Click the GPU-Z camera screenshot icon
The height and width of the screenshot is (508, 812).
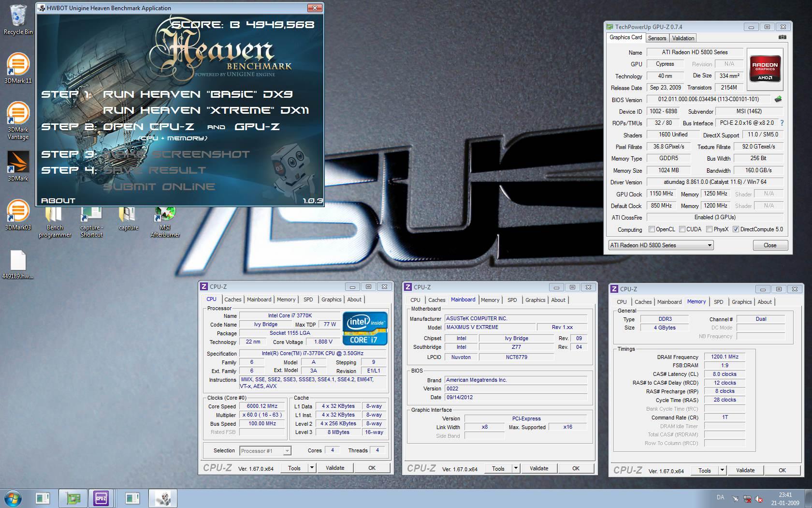(783, 38)
